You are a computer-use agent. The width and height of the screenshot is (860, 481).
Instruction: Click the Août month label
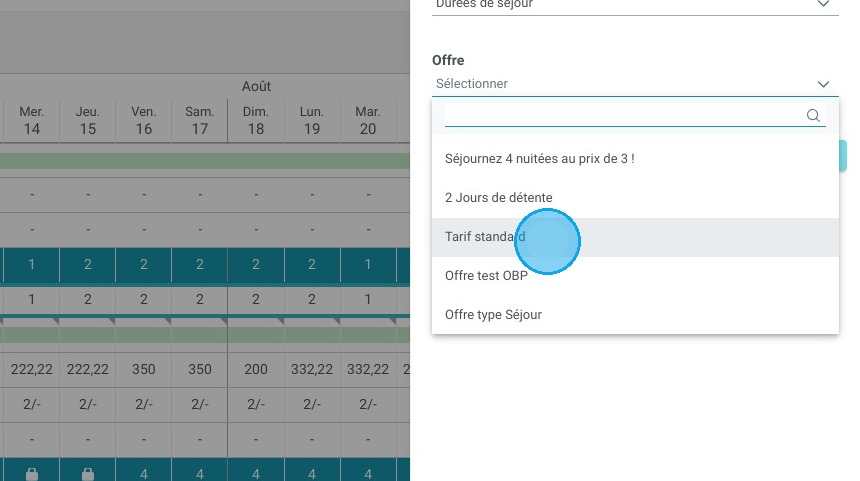256,86
